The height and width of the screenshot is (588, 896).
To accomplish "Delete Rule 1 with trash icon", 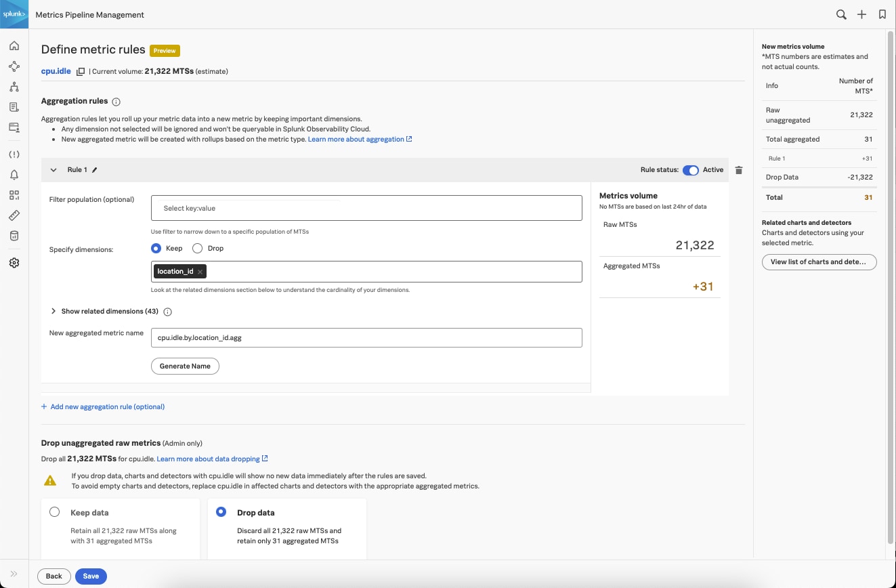I will tap(739, 170).
